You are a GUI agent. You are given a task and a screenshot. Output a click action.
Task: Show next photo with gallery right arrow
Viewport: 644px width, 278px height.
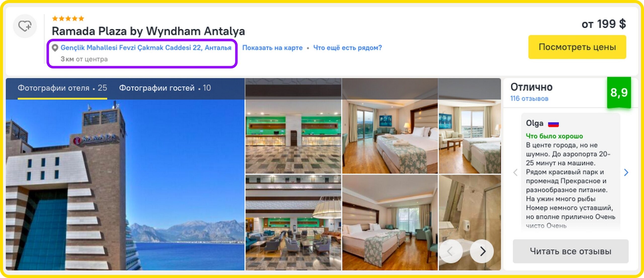tap(481, 251)
